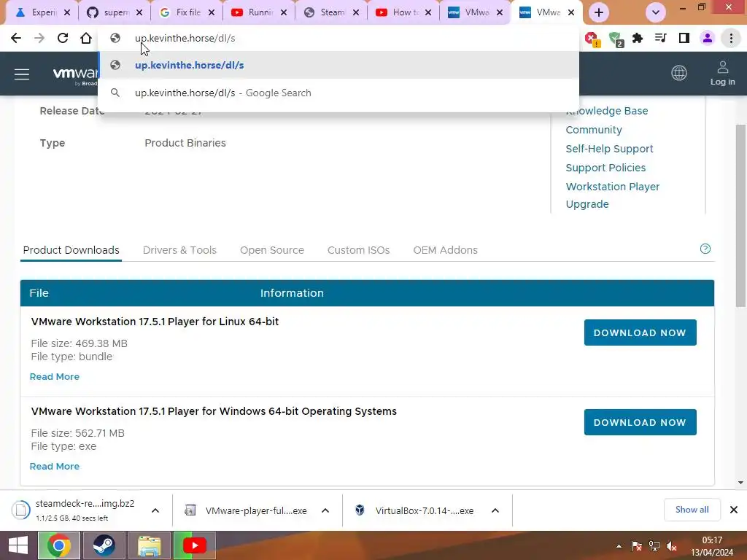Select the up.kevinthe.horse/dl/s URL suggestion
Image resolution: width=747 pixels, height=560 pixels.
click(338, 65)
